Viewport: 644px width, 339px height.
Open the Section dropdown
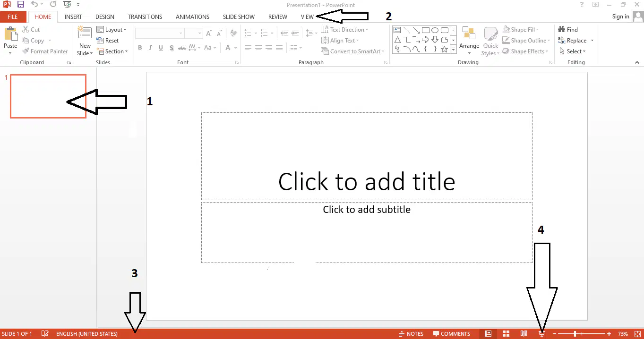tap(112, 51)
